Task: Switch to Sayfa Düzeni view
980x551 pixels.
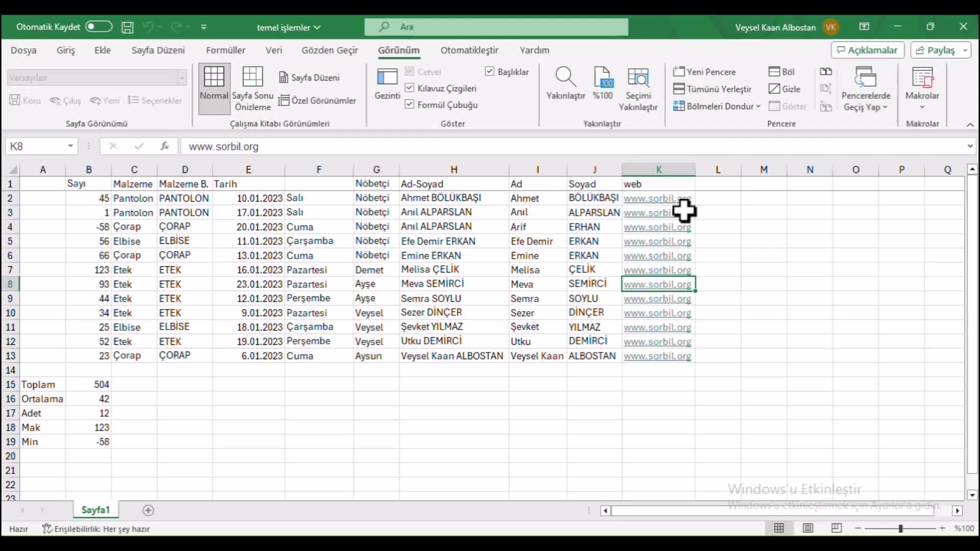Action: pyautogui.click(x=309, y=78)
